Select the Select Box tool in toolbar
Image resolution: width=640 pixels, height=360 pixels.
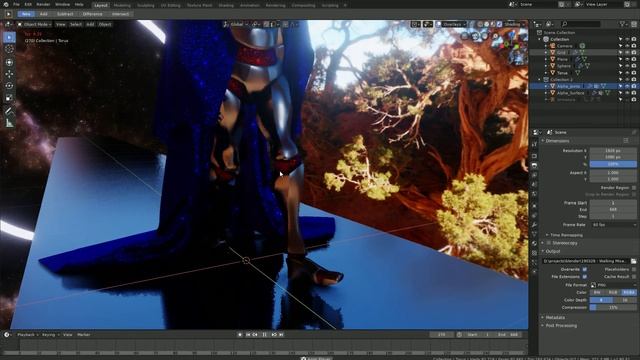(x=9, y=38)
